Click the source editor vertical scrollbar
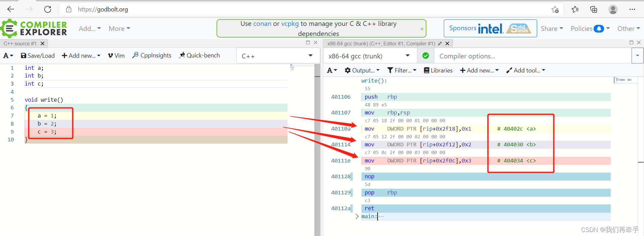This screenshot has width=644, height=236. tap(317, 150)
